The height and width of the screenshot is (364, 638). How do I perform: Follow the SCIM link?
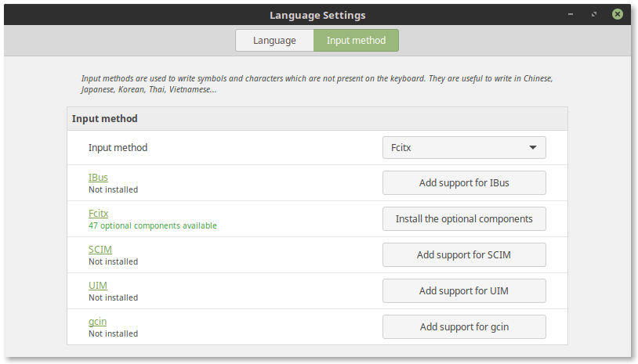(100, 250)
